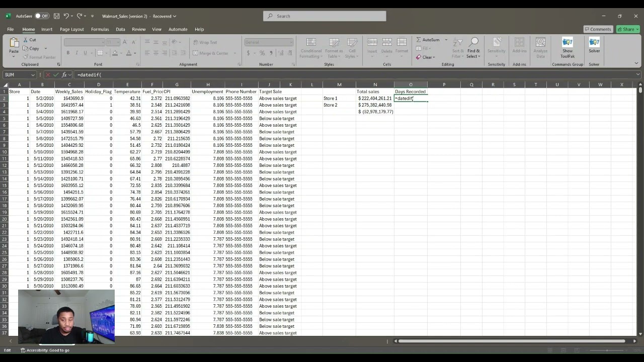Confirm the formula with the check mark
The image size is (644, 362).
point(56,75)
